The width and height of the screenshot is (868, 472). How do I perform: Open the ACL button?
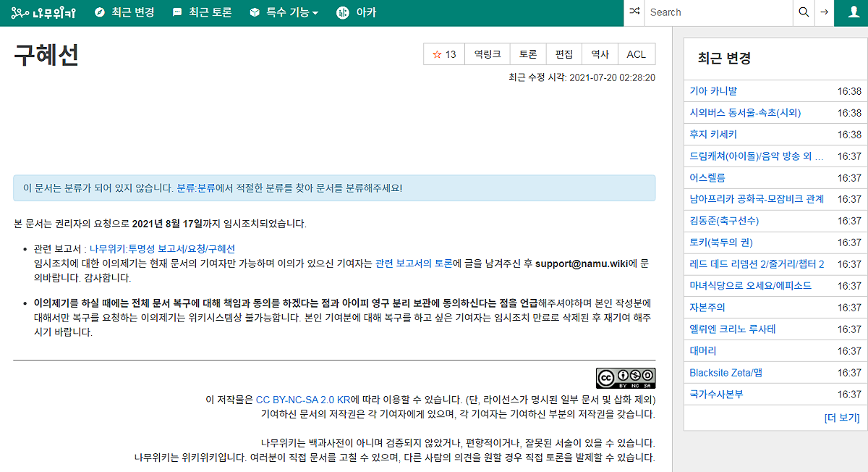click(x=637, y=54)
